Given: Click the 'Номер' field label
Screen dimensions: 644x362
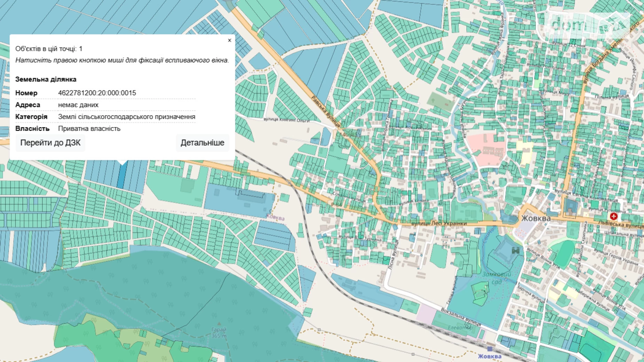Looking at the screenshot, I should tap(26, 93).
